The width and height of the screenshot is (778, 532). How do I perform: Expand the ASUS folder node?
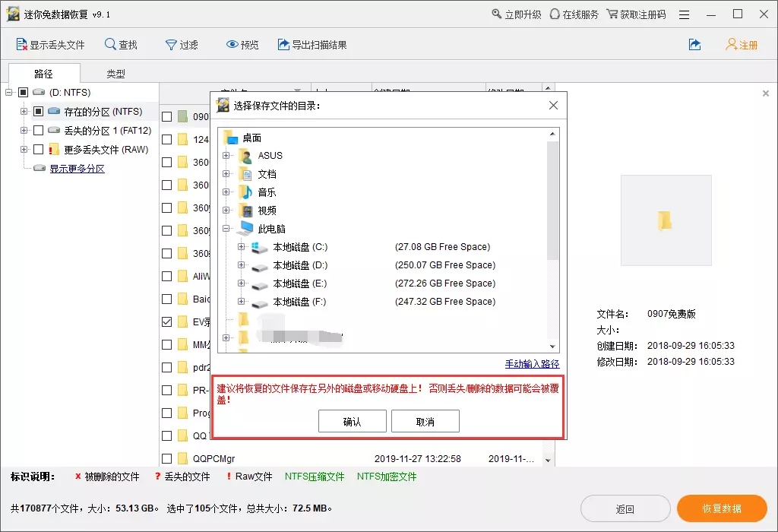coord(226,156)
